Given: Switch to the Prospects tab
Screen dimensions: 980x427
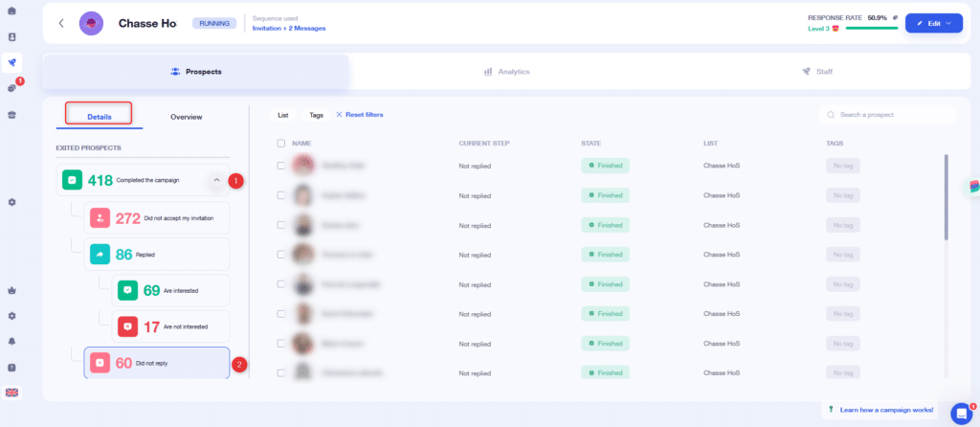Looking at the screenshot, I should 195,72.
